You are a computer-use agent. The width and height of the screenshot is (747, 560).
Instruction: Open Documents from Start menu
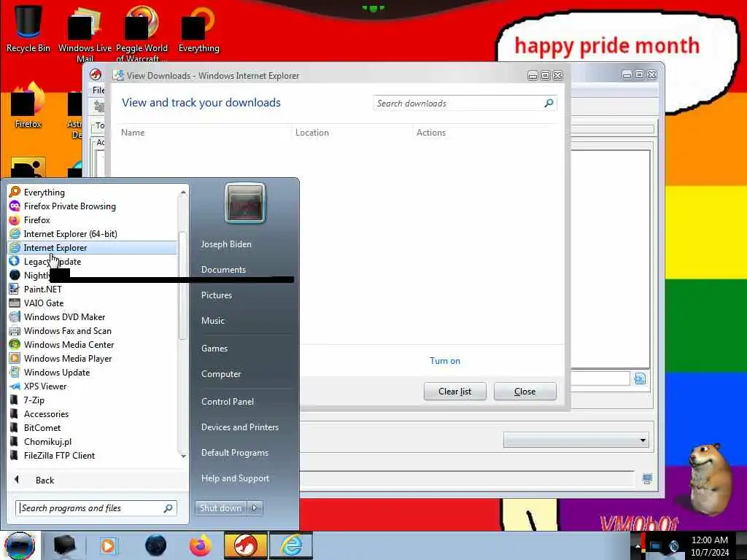click(223, 270)
